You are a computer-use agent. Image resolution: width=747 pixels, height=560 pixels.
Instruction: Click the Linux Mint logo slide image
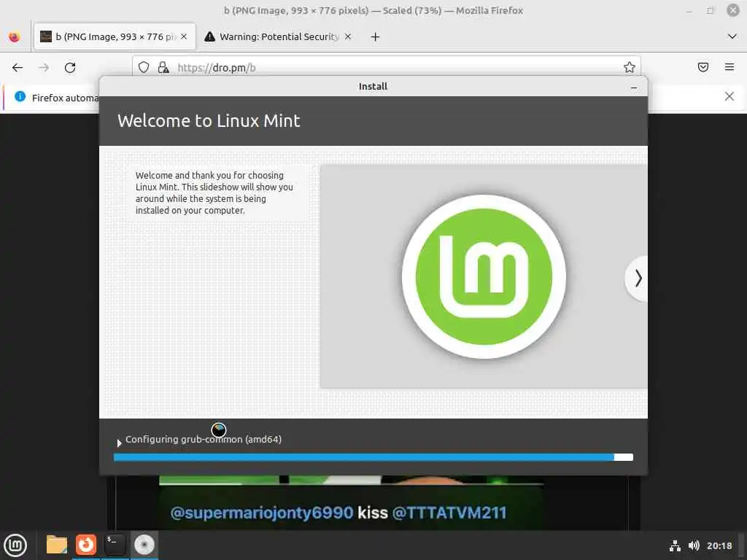point(484,276)
